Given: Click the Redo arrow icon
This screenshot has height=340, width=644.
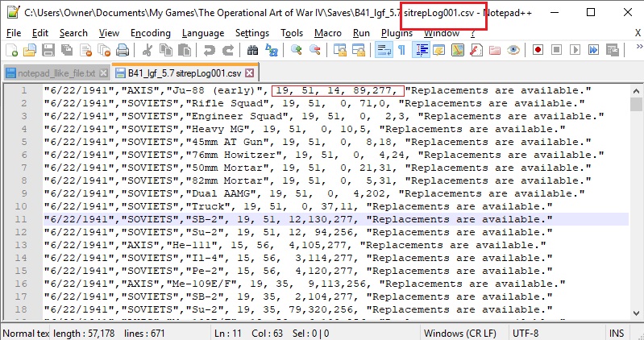Looking at the screenshot, I should point(227,50).
